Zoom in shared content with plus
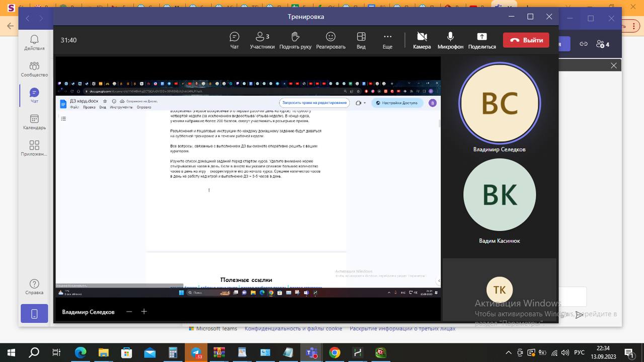 [x=144, y=312]
